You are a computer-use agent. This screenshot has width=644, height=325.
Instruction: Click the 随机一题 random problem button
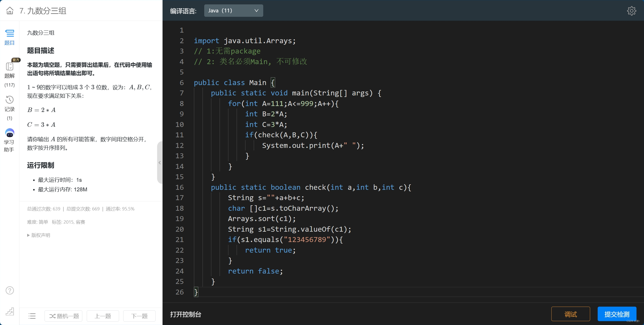click(64, 316)
